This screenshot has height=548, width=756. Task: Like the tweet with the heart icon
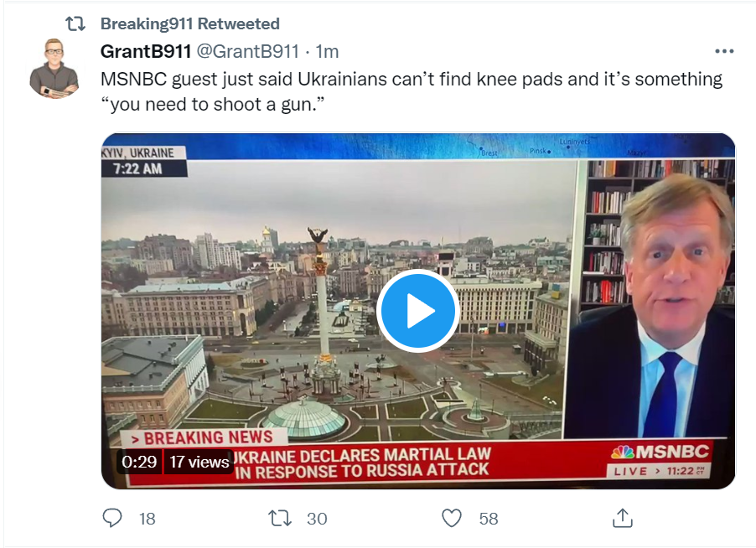point(452,519)
